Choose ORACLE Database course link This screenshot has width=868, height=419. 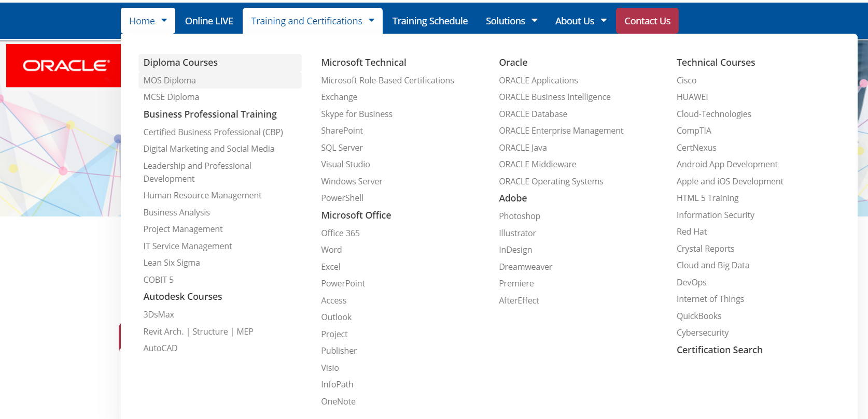tap(533, 114)
